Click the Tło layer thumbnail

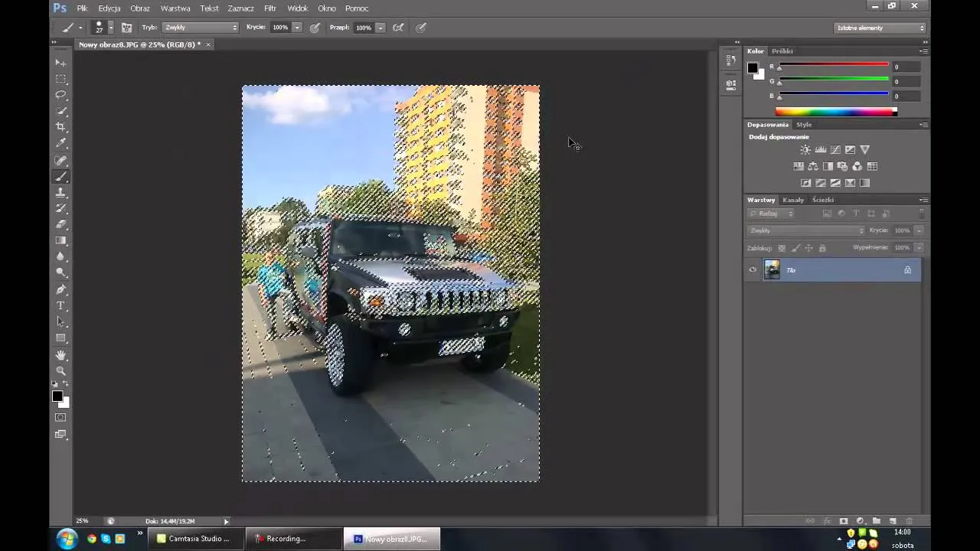tap(772, 269)
